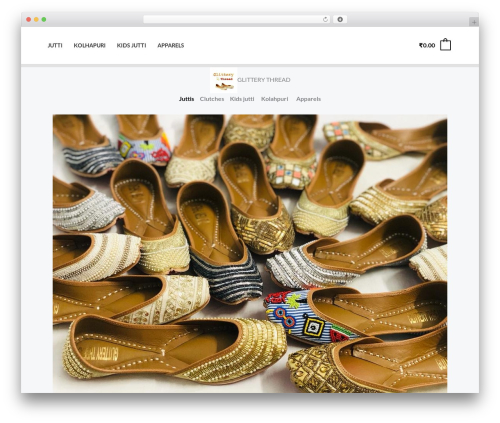
Task: Click the green maximize window button
Action: pyautogui.click(x=44, y=20)
